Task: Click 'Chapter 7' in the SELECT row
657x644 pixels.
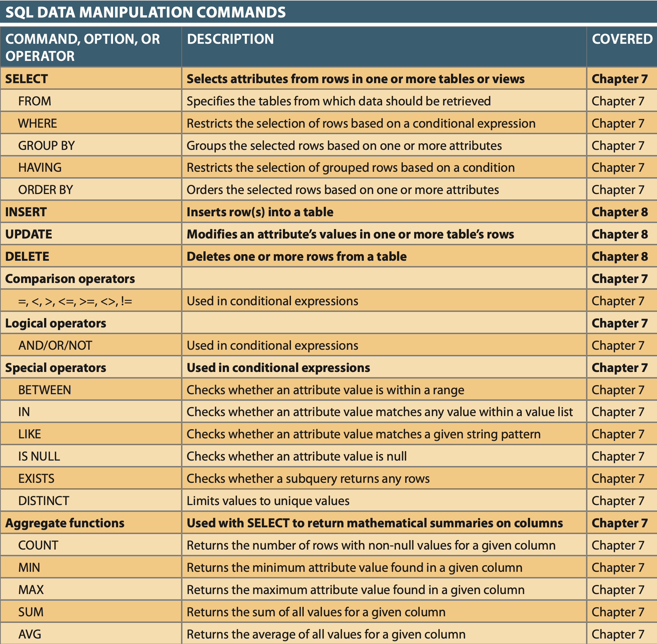Action: [x=619, y=79]
